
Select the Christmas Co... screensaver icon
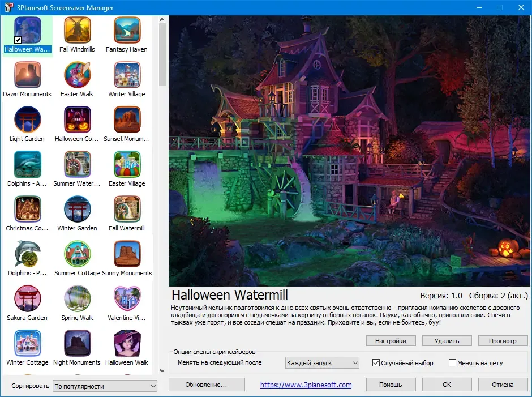coord(28,209)
